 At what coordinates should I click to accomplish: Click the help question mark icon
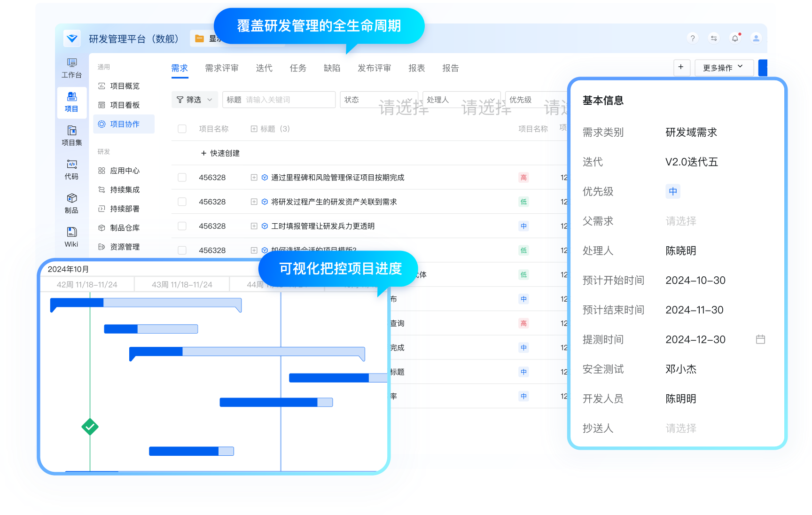click(692, 39)
